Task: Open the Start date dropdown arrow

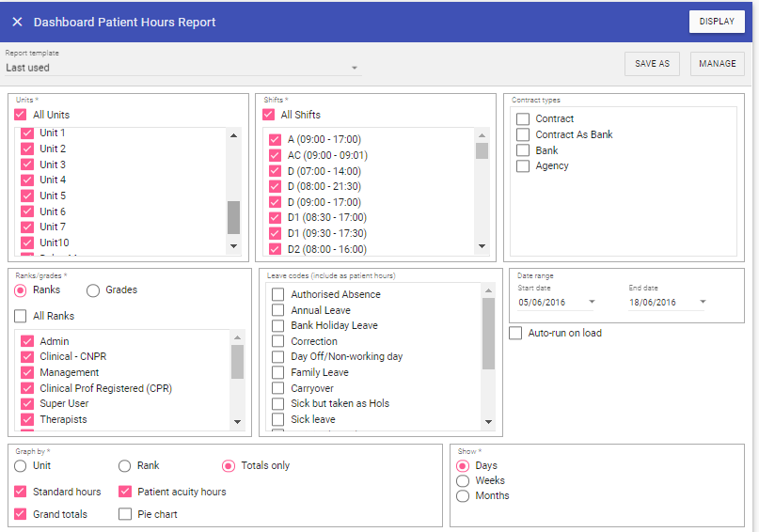Action: 592,303
